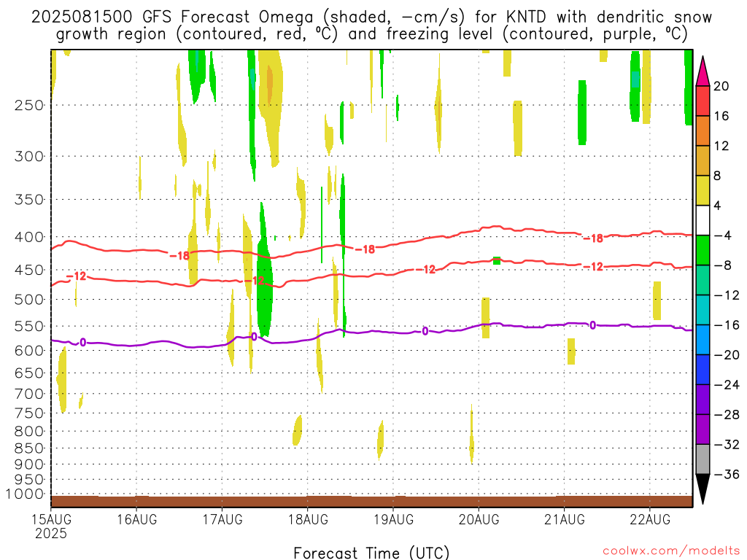Click the 950 pressure level label
The width and height of the screenshot is (747, 560).
coord(29,480)
